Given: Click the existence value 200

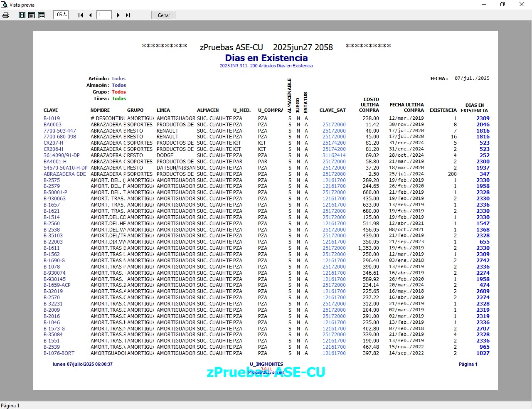Looking at the screenshot, I should click(452, 174).
